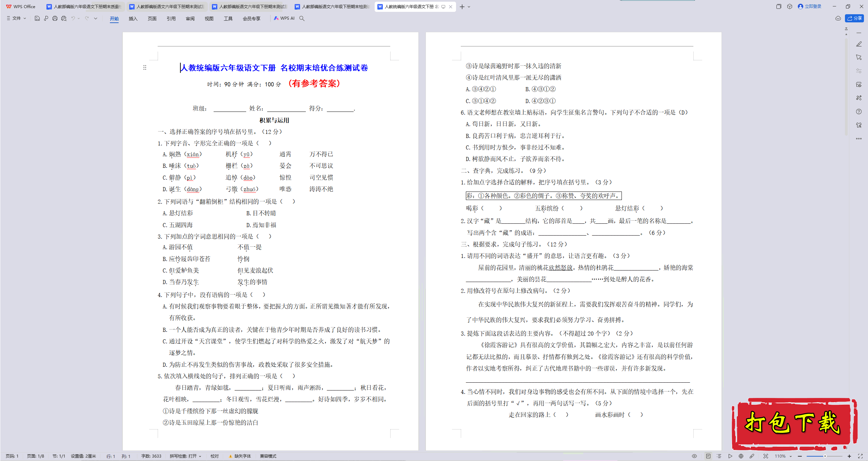Click the small screen icon on the active document tab
The width and height of the screenshot is (868, 461).
[x=443, y=7]
